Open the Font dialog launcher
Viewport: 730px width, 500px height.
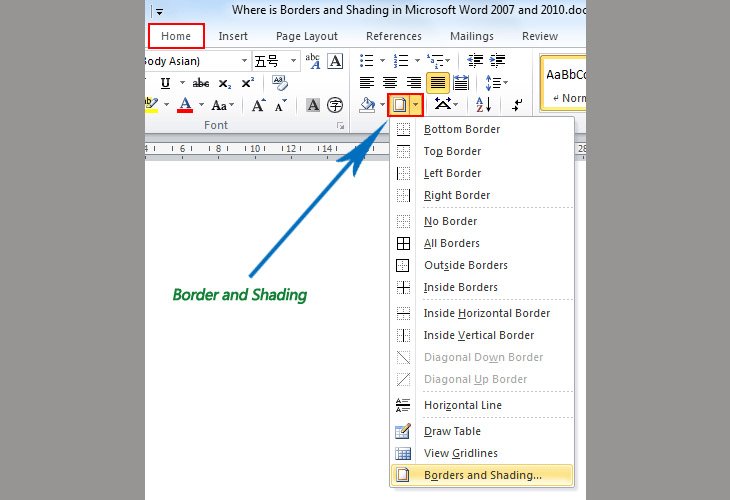pyautogui.click(x=341, y=126)
